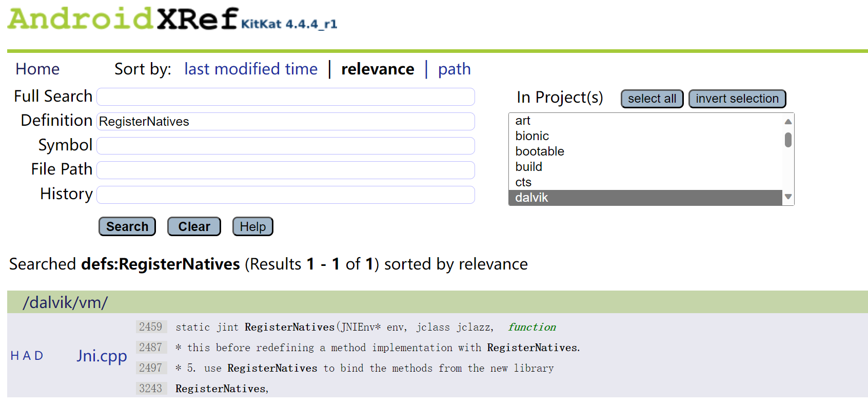Select the art project in list
The height and width of the screenshot is (404, 868).
point(645,121)
